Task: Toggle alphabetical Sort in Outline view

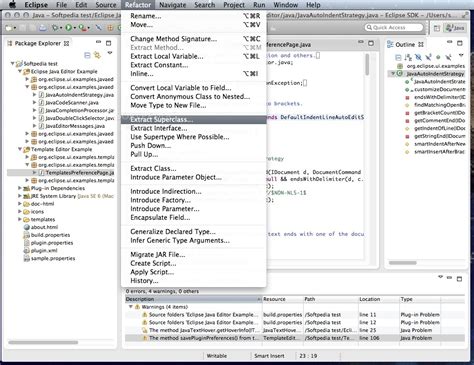Action: click(408, 57)
